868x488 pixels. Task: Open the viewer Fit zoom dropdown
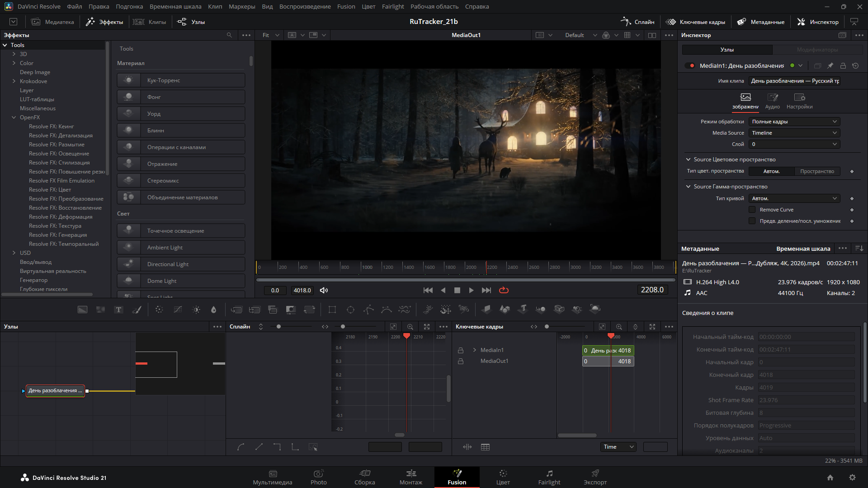click(271, 35)
